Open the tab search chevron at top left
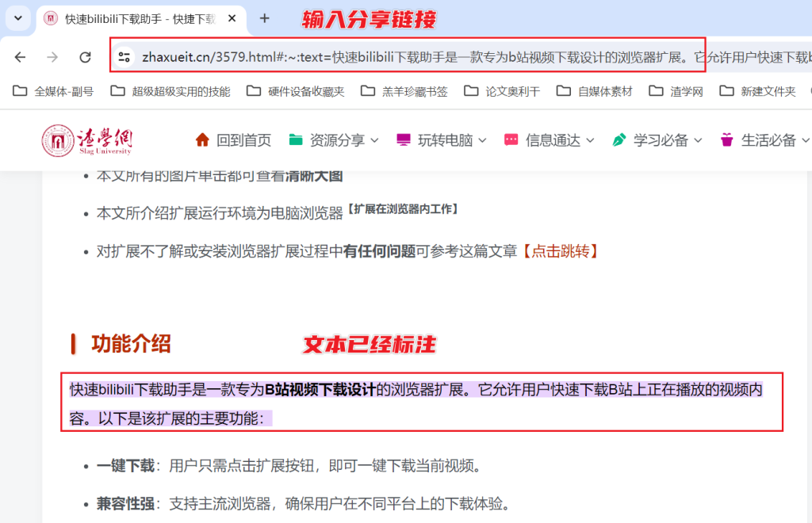The height and width of the screenshot is (523, 812). (x=17, y=17)
